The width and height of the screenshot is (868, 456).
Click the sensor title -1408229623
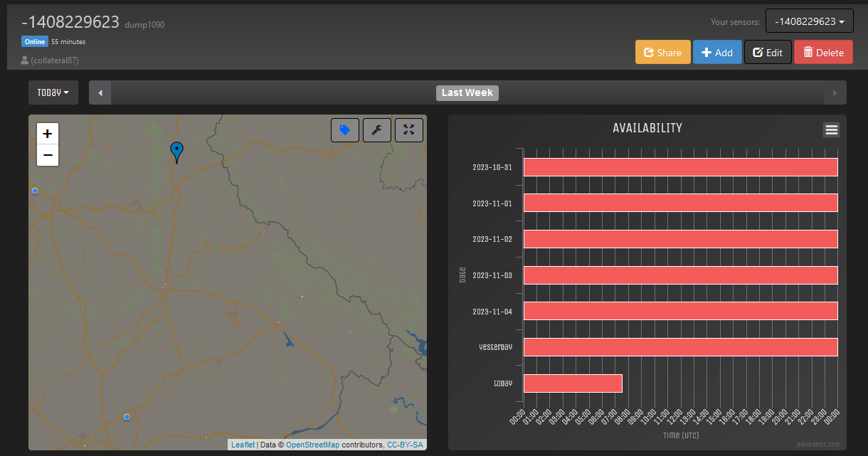[x=70, y=22]
